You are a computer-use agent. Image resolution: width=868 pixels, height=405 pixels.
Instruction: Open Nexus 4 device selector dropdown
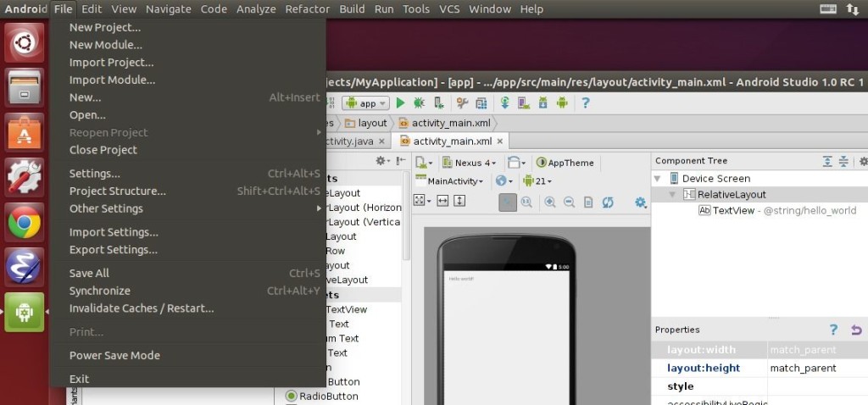pyautogui.click(x=470, y=163)
